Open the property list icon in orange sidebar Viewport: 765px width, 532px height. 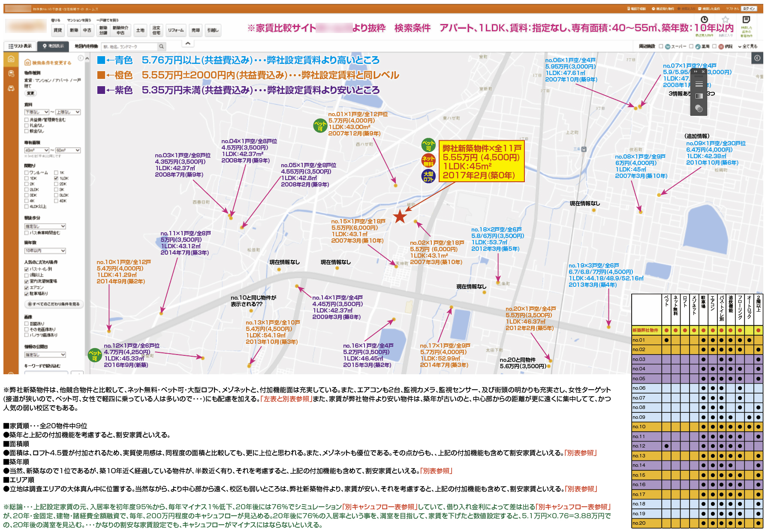point(11,74)
